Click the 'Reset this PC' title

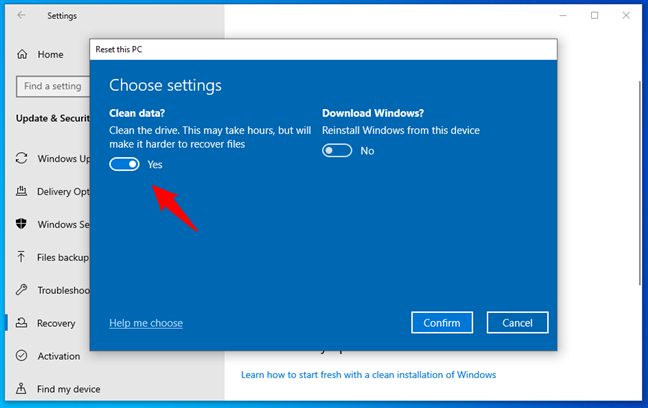click(x=119, y=49)
